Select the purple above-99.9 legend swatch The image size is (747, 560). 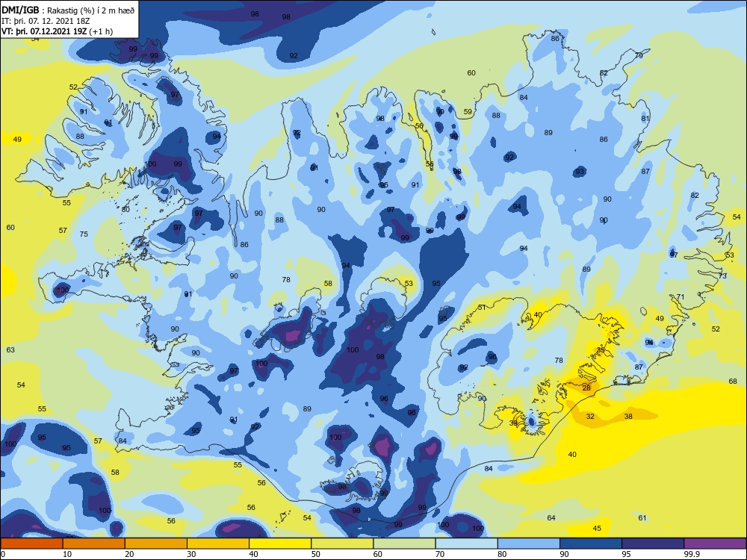coord(715,544)
